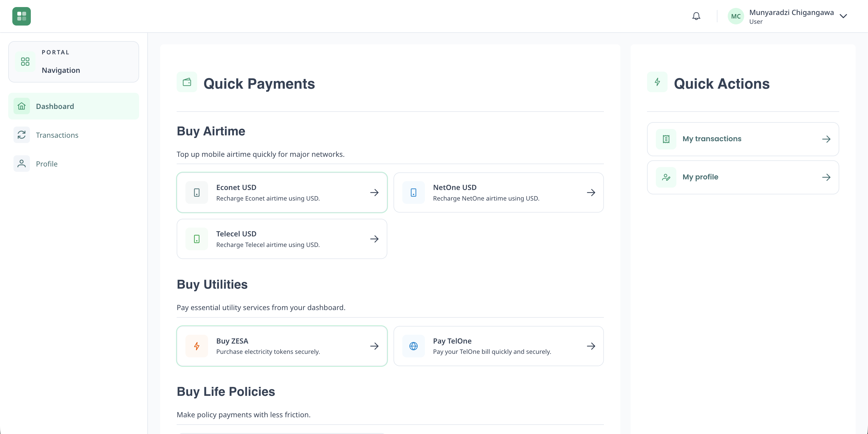868x434 pixels.
Task: Open the notifications bell
Action: tap(696, 16)
